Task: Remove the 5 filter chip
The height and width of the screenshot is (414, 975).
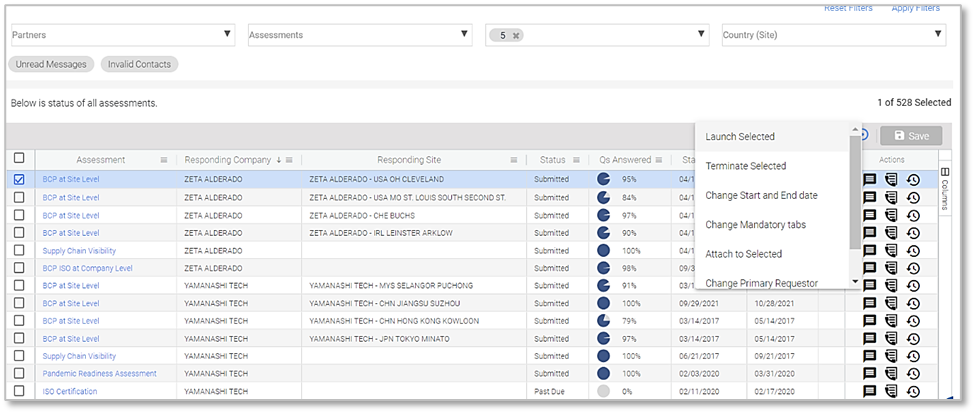Action: 515,36
